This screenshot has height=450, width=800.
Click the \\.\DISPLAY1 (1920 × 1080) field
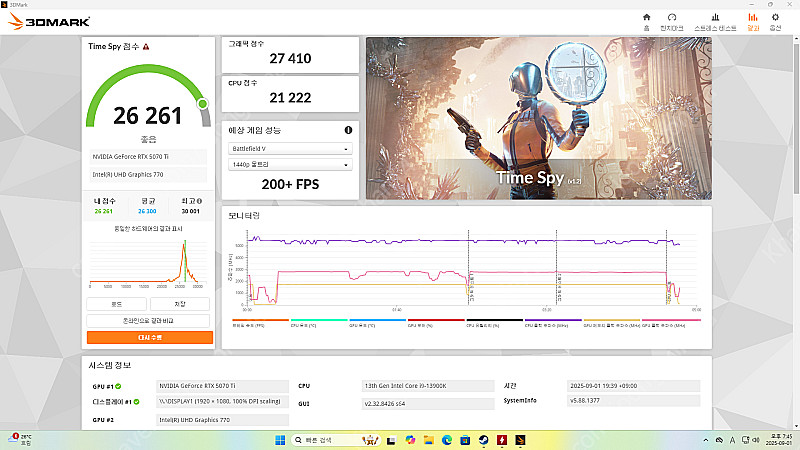coord(222,402)
